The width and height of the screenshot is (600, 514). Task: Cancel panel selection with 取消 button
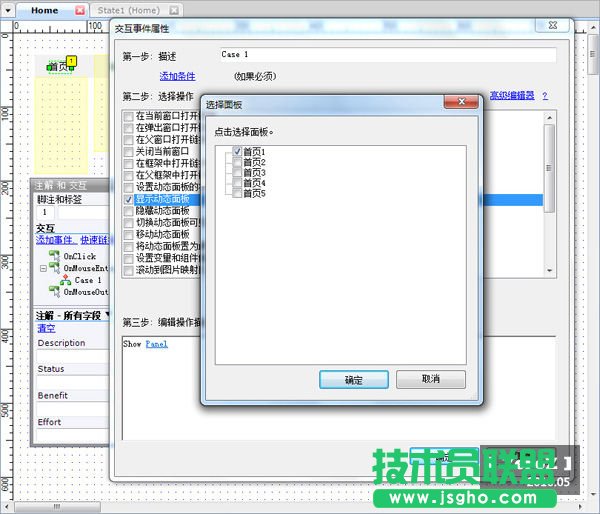coord(430,379)
